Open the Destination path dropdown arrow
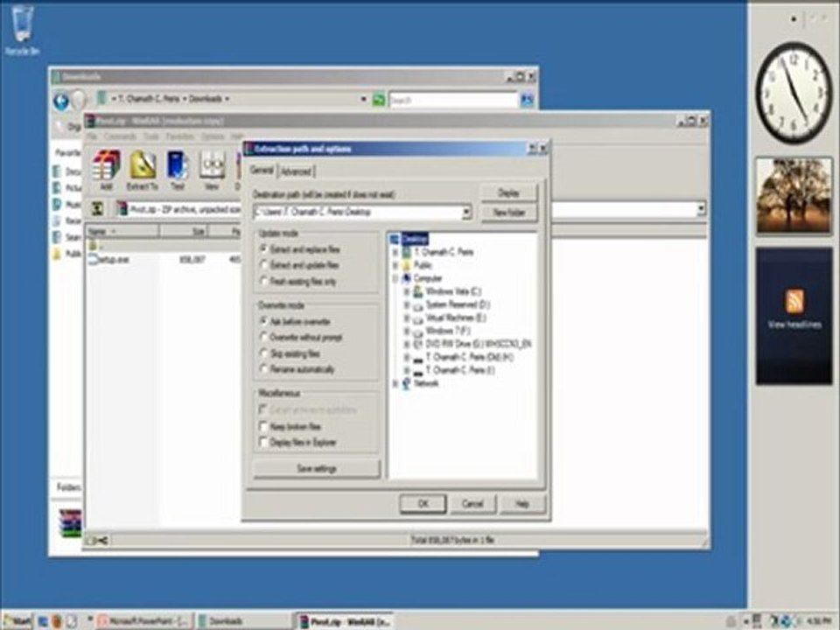This screenshot has height=630, width=840. pyautogui.click(x=466, y=212)
